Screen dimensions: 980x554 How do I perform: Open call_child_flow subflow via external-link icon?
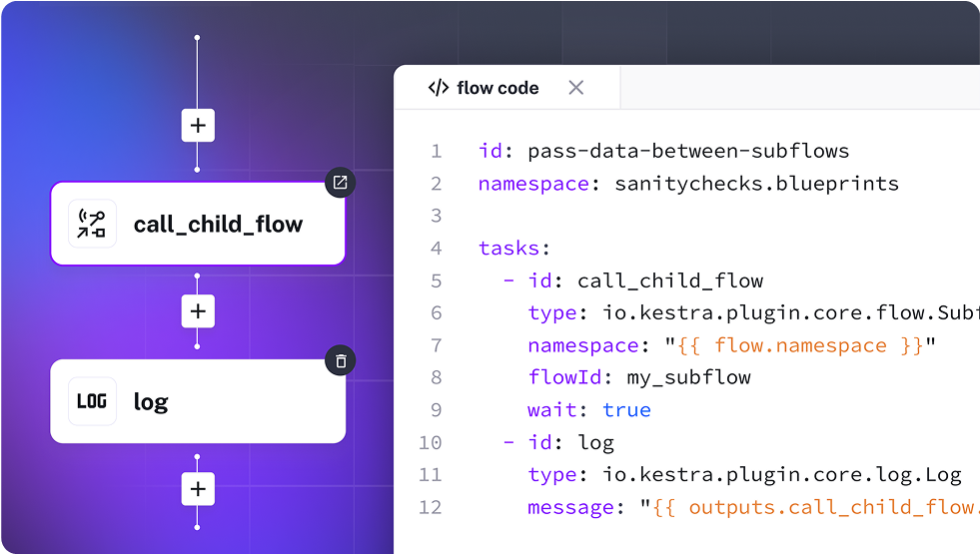point(341,183)
